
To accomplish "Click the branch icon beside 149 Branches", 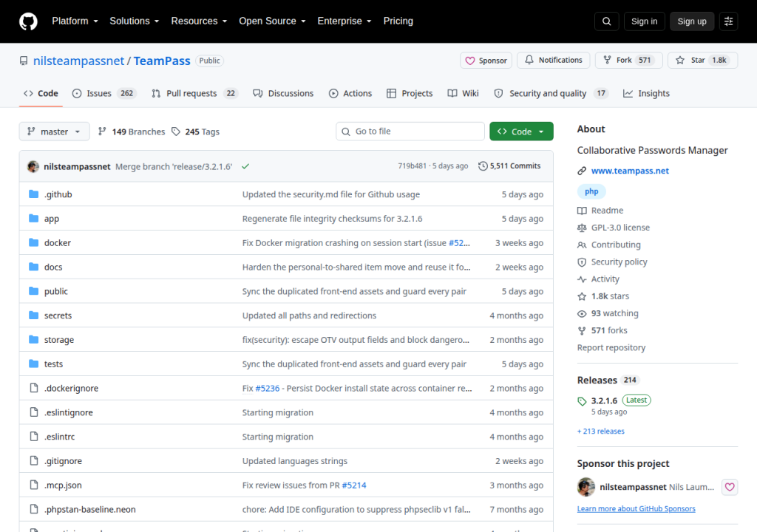I will coord(102,132).
